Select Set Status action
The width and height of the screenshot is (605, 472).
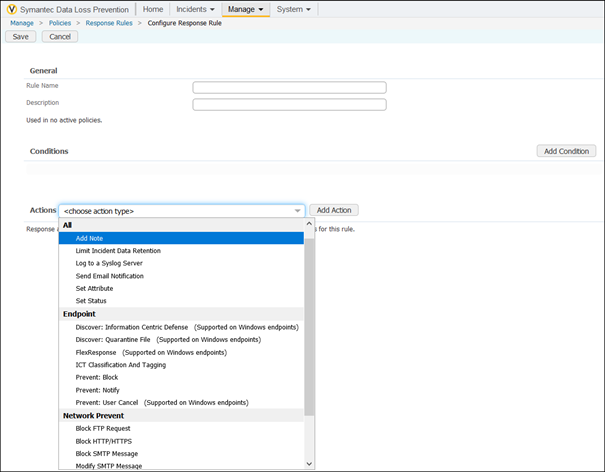coord(181,301)
